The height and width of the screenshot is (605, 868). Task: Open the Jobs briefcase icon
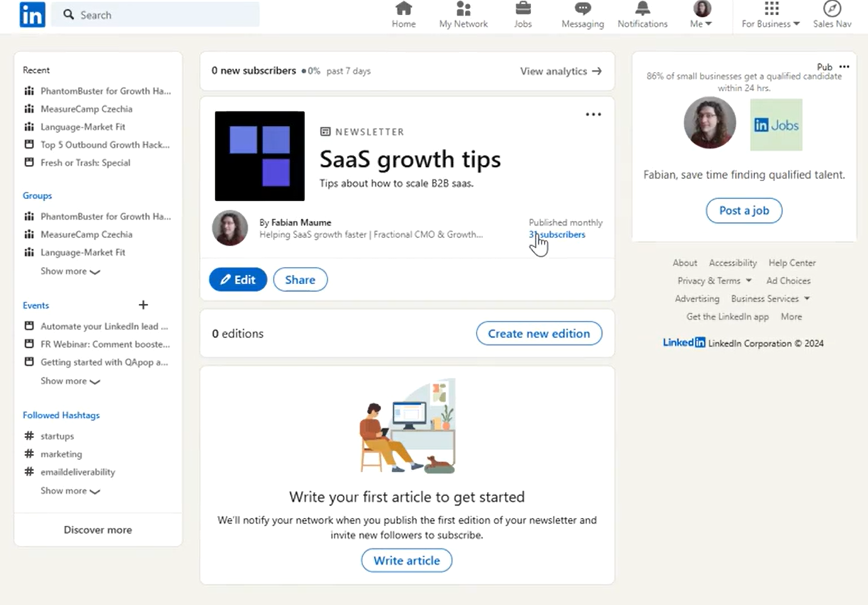tap(523, 8)
